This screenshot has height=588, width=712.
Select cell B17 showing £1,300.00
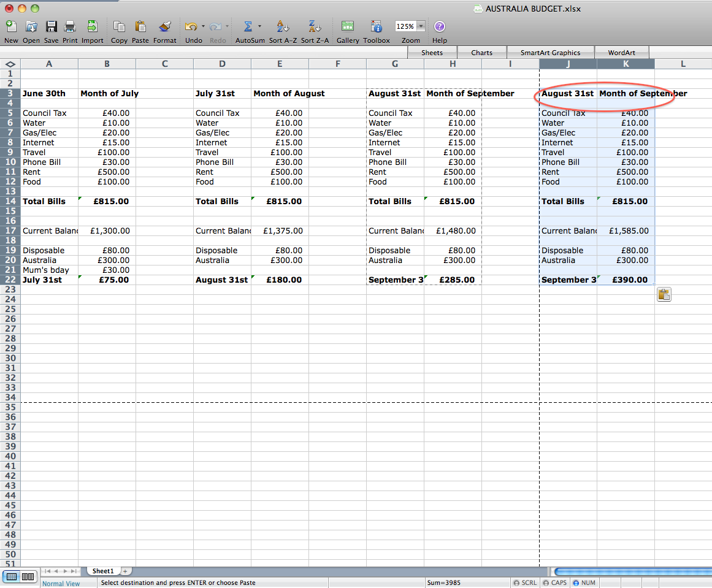point(107,231)
